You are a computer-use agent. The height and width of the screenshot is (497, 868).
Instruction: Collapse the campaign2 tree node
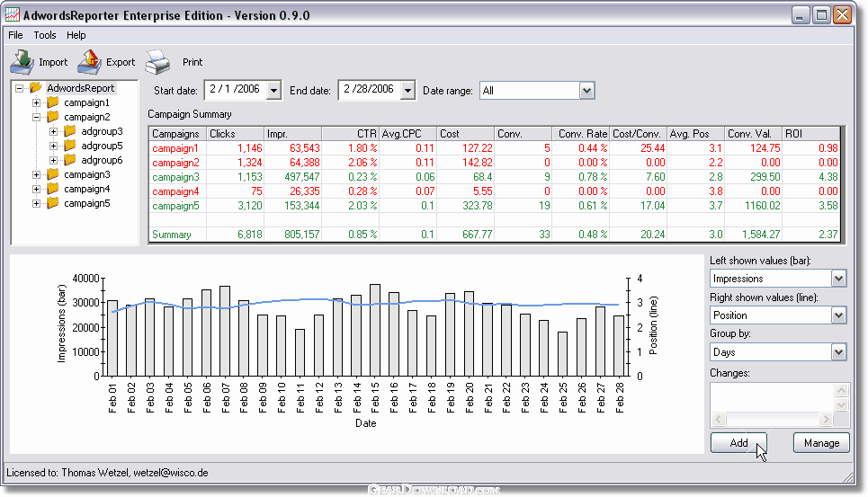tap(36, 117)
